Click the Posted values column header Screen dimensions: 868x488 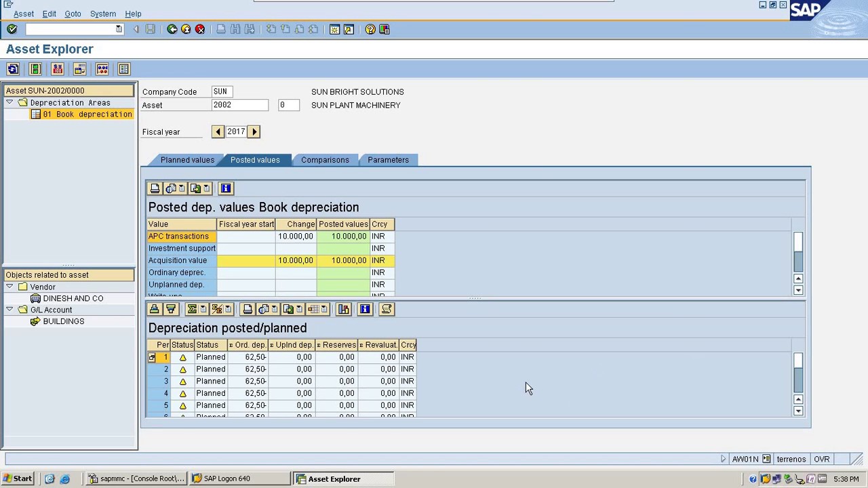[343, 224]
